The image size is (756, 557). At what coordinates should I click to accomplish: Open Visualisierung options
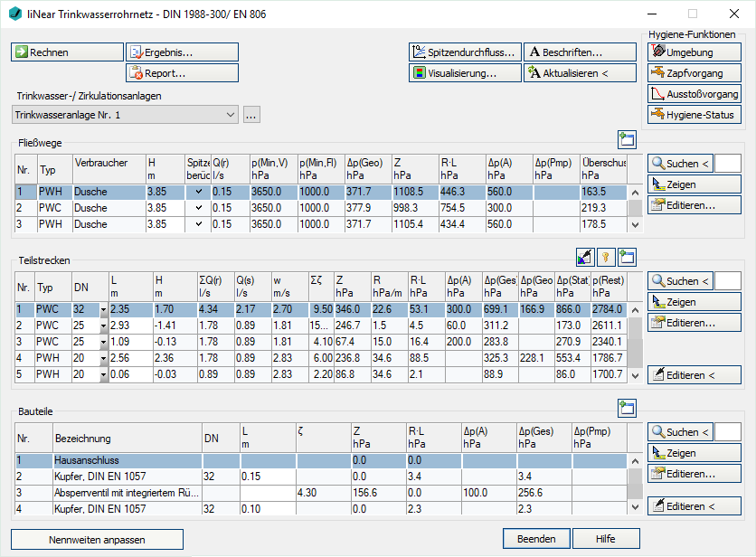point(466,73)
